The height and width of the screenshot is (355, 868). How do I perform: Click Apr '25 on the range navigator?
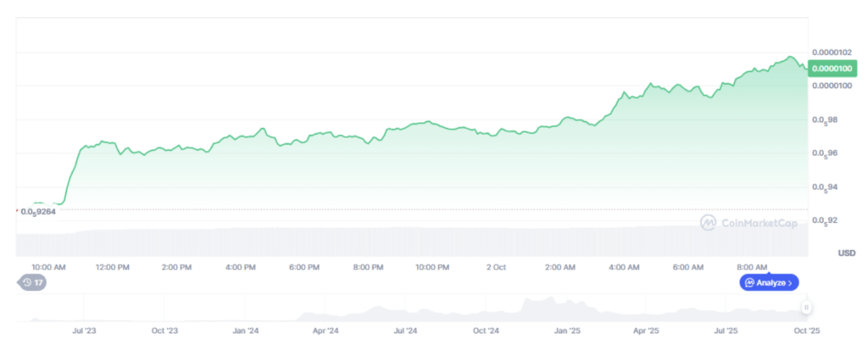pyautogui.click(x=648, y=330)
